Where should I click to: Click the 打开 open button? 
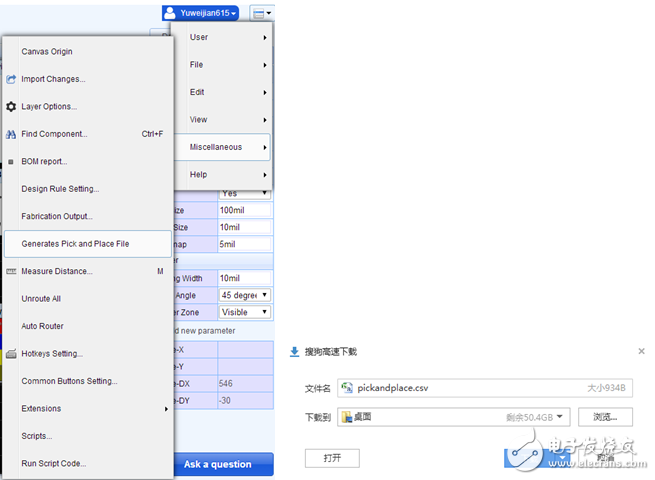332,458
